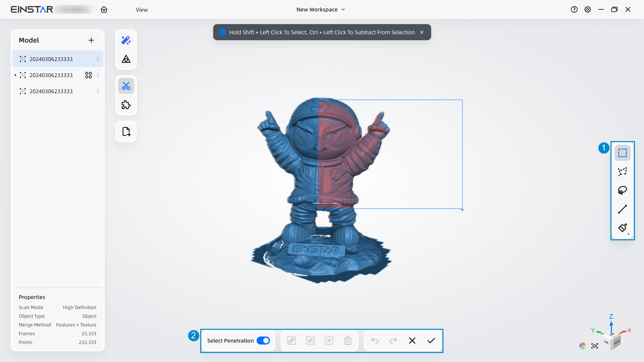Select the polygon selection tool
Viewport: 644px width, 362px height.
coord(622,172)
